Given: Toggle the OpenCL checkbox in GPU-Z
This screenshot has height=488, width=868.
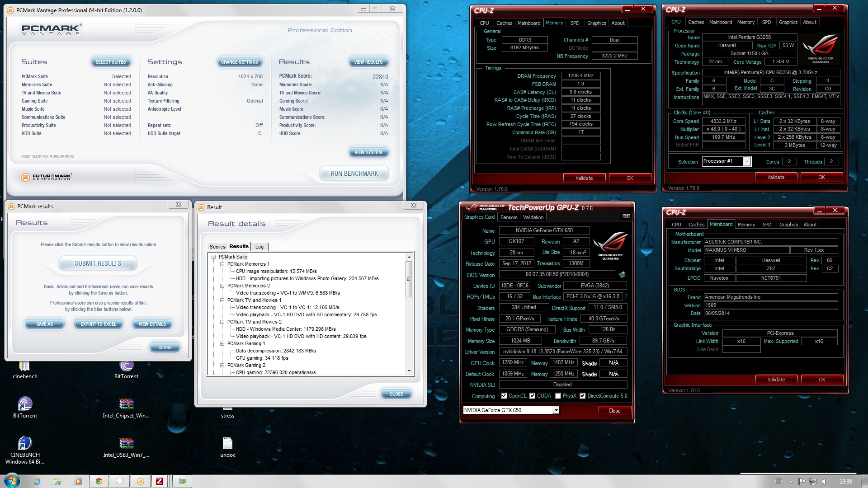Looking at the screenshot, I should (504, 396).
